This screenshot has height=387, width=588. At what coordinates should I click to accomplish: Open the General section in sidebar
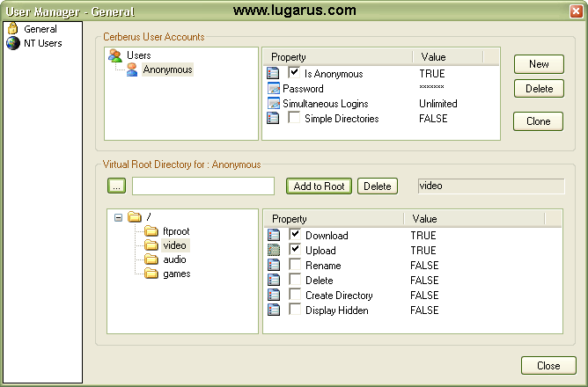40,29
